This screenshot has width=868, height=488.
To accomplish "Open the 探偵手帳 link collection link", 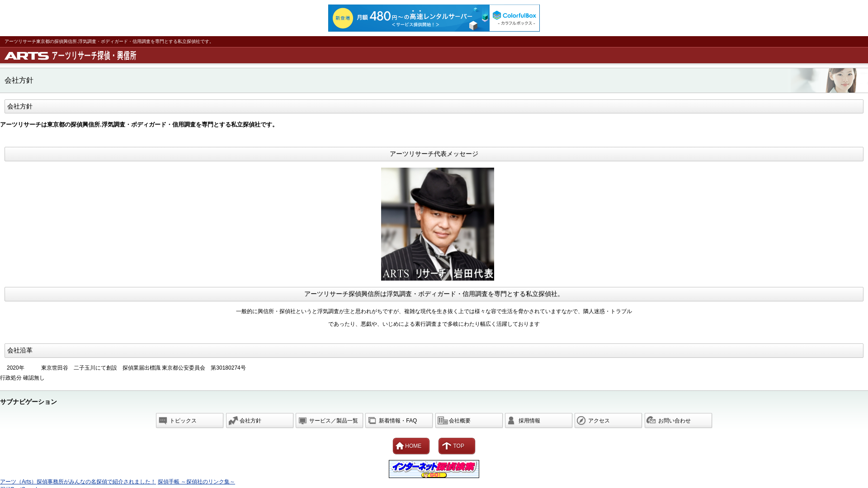I will click(196, 482).
